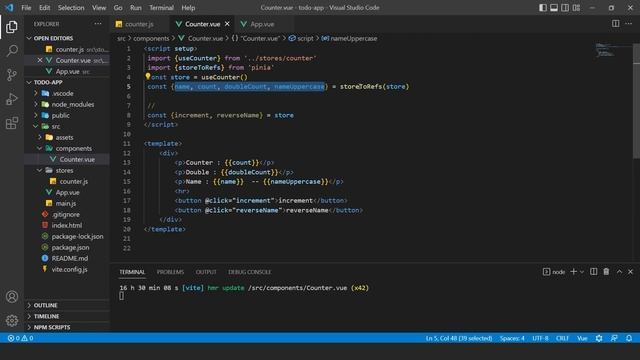Viewport: 640px width, 360px height.
Task: Switch to the Problems panel tab
Action: 170,272
